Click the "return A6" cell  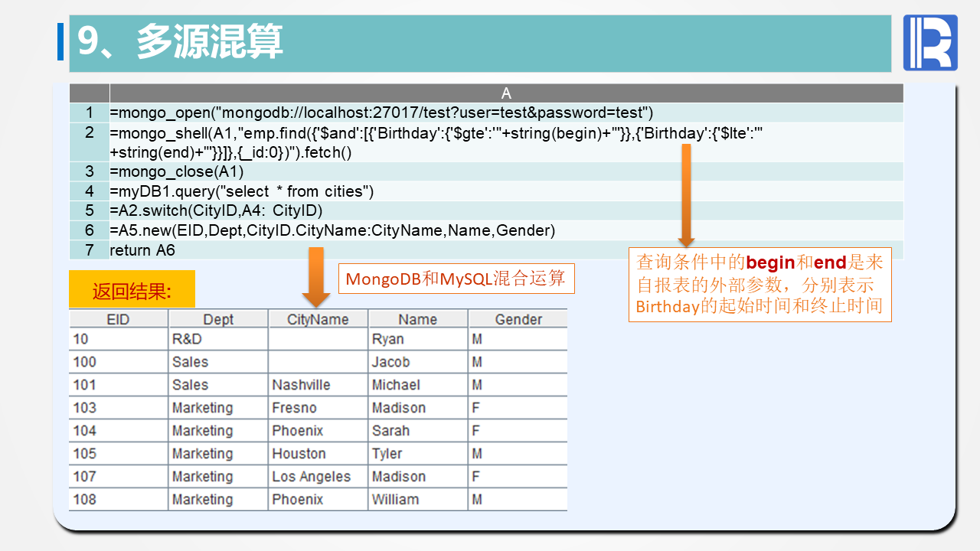[x=506, y=250]
